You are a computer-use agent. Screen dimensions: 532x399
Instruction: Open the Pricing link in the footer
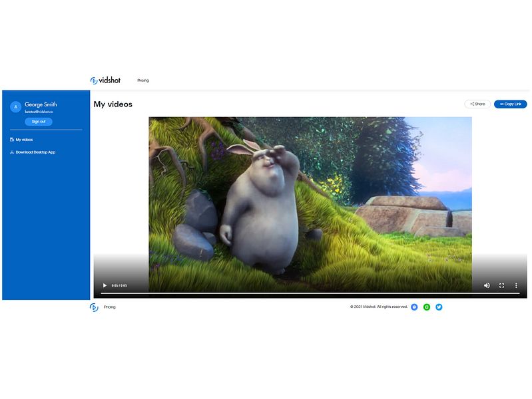click(110, 307)
